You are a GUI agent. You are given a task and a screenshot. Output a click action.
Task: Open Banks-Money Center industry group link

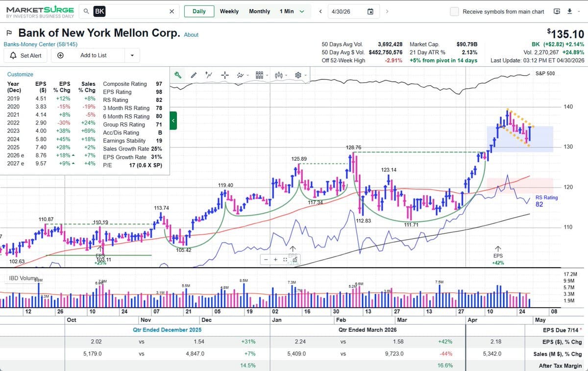(40, 44)
